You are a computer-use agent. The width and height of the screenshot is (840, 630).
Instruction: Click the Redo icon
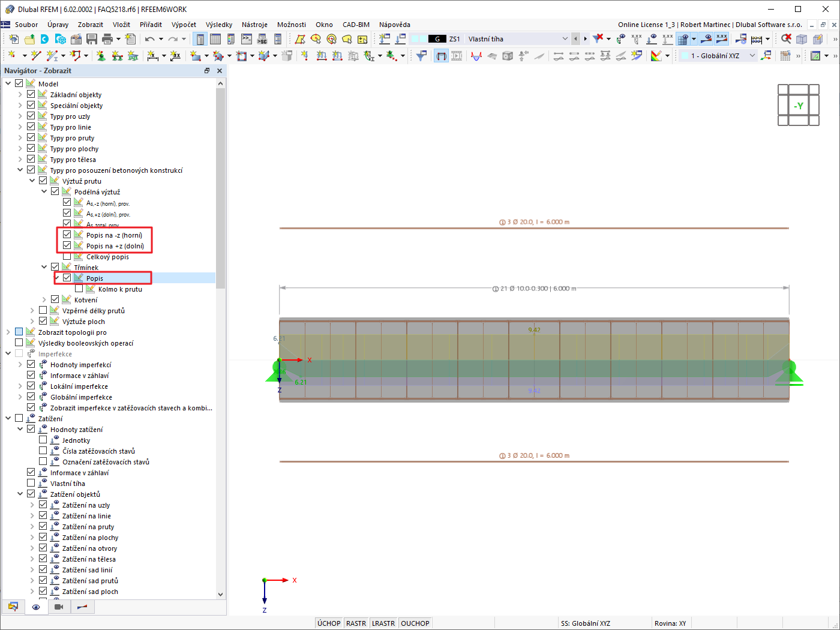click(x=173, y=38)
